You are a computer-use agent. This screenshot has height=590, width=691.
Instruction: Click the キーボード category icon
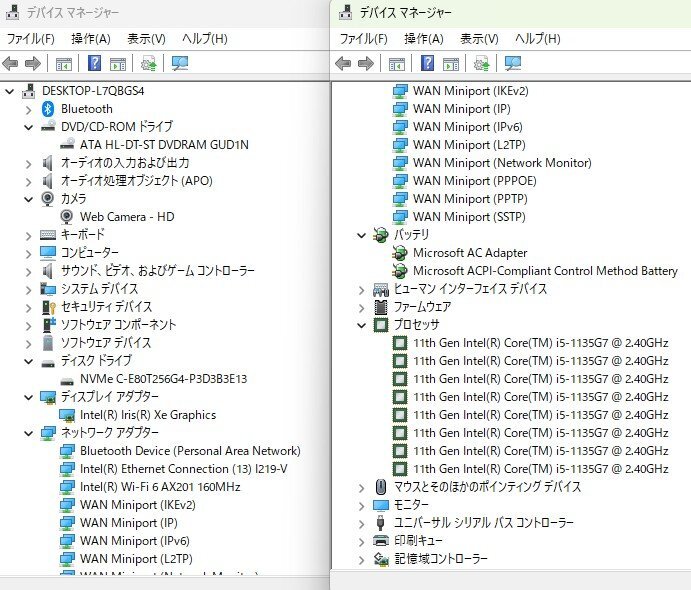pos(48,235)
